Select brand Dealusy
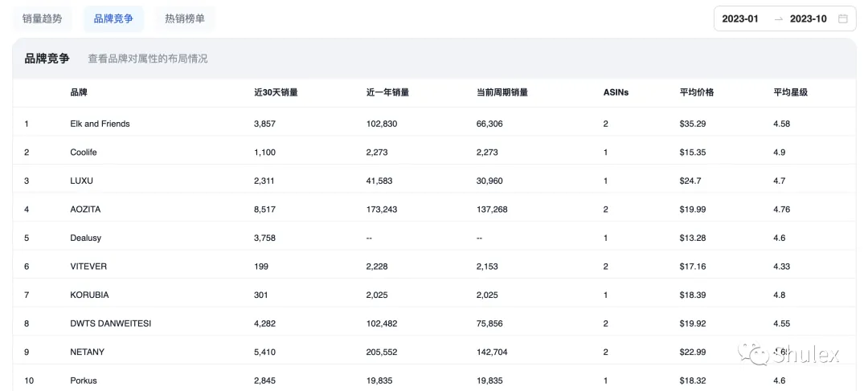 (x=86, y=238)
